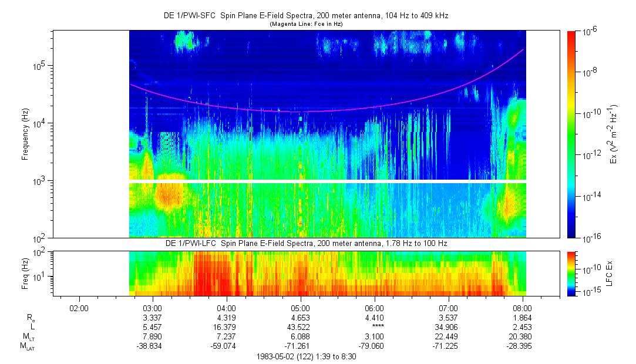Select the 05:00 time axis tick label
The image size is (636, 364).
[x=301, y=308]
